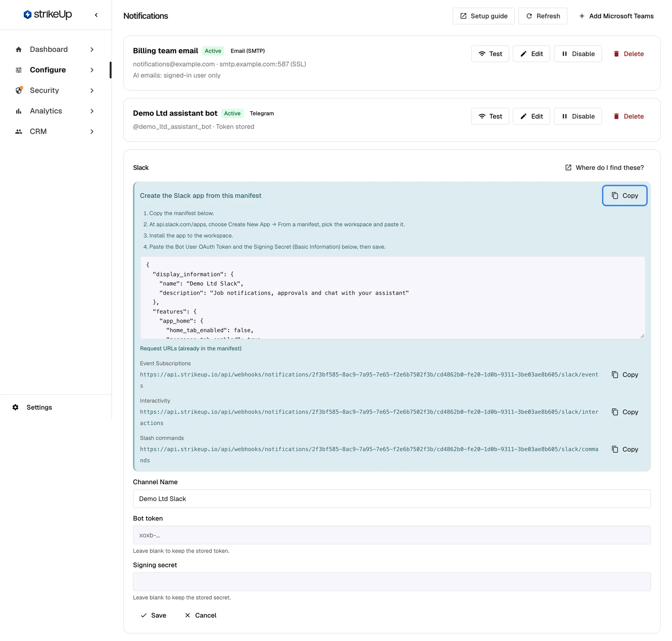Screen dimensions: 672x641
Task: Disable the Billing team email channel
Action: pos(578,54)
